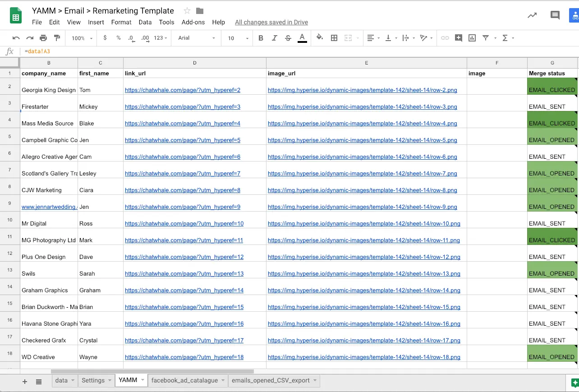Toggle italic formatting

274,38
